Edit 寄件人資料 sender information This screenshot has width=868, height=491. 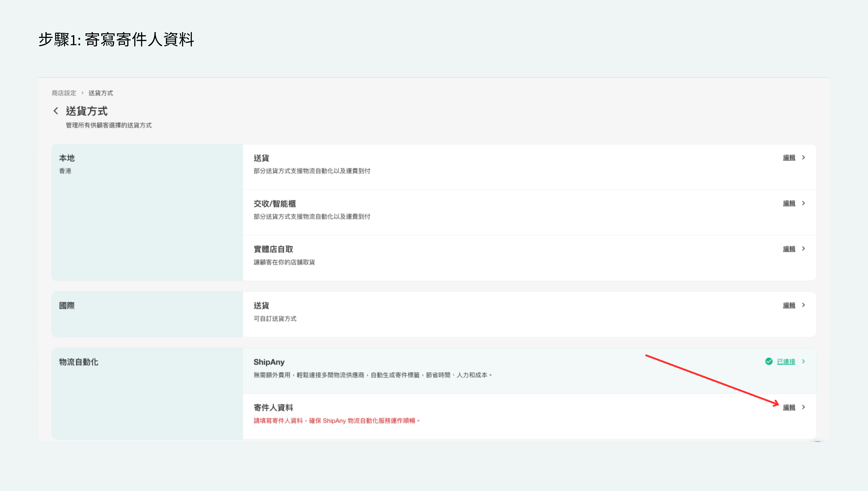[x=789, y=407]
